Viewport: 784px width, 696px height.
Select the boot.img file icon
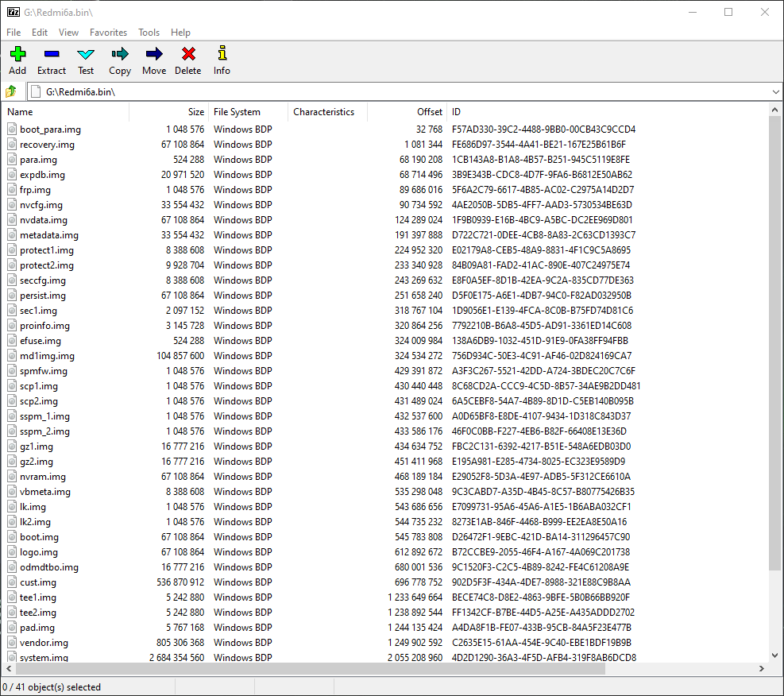pos(12,536)
